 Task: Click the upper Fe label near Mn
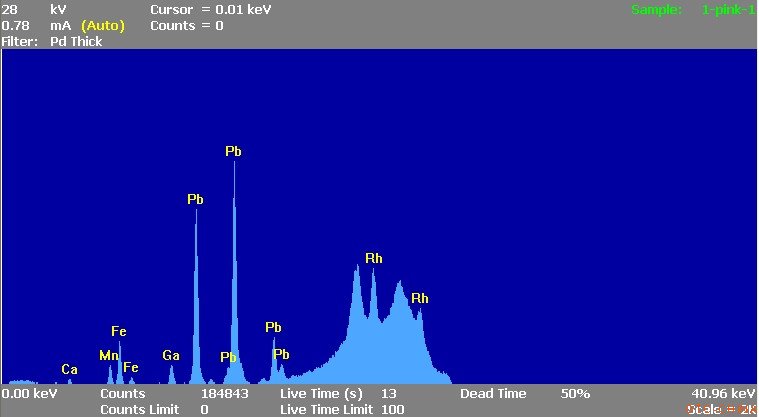[x=119, y=331]
